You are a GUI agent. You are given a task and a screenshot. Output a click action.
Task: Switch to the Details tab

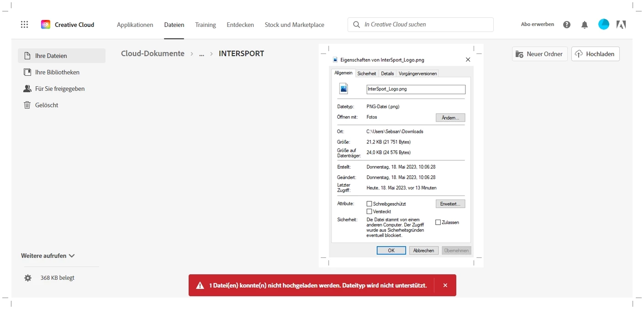(x=387, y=73)
